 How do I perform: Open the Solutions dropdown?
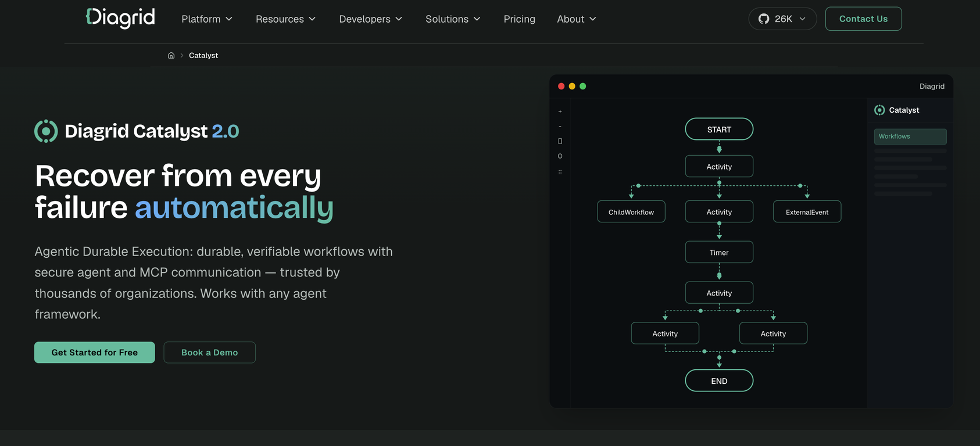tap(453, 19)
